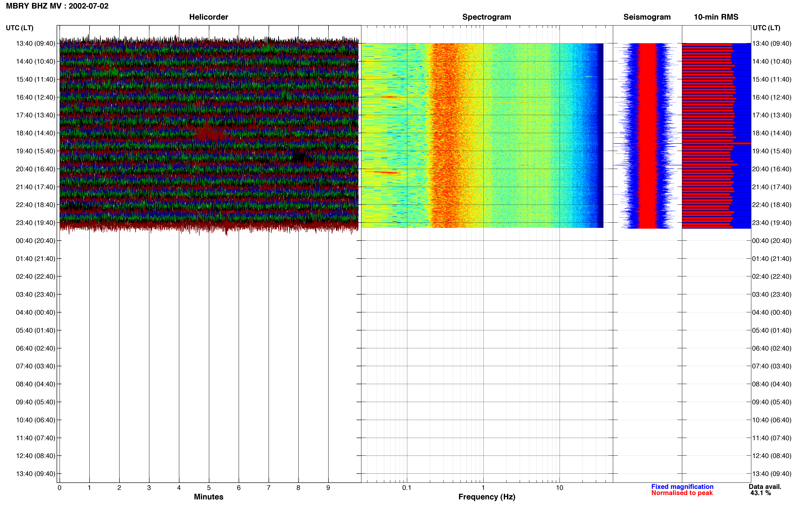Select left time label '19:40 (15:40)'
Screen dimensions: 812x508
(36, 151)
